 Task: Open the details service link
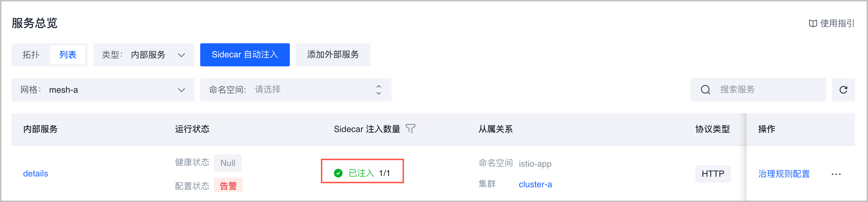point(35,174)
